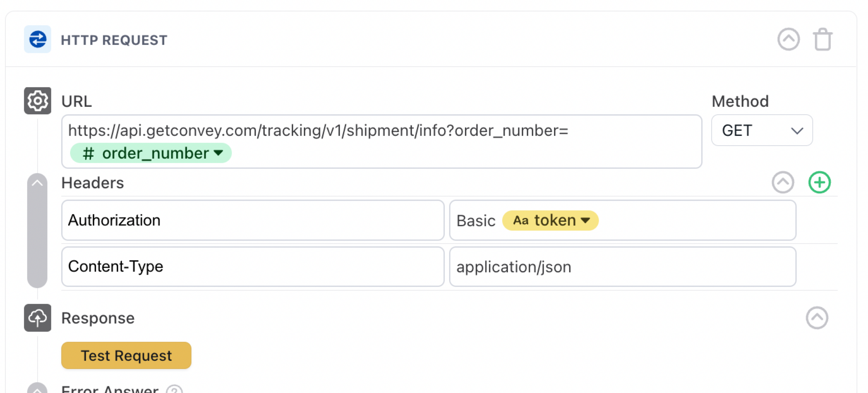Click the Content-Type header name field

(253, 267)
